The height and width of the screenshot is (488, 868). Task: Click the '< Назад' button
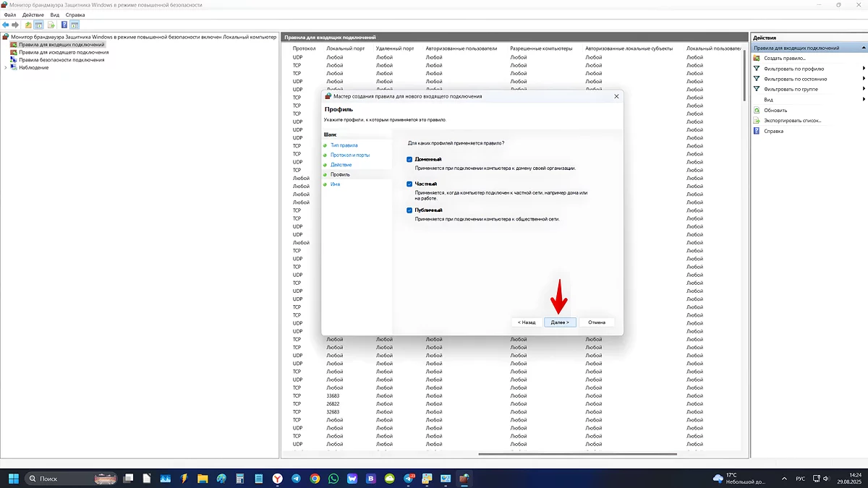coord(527,322)
